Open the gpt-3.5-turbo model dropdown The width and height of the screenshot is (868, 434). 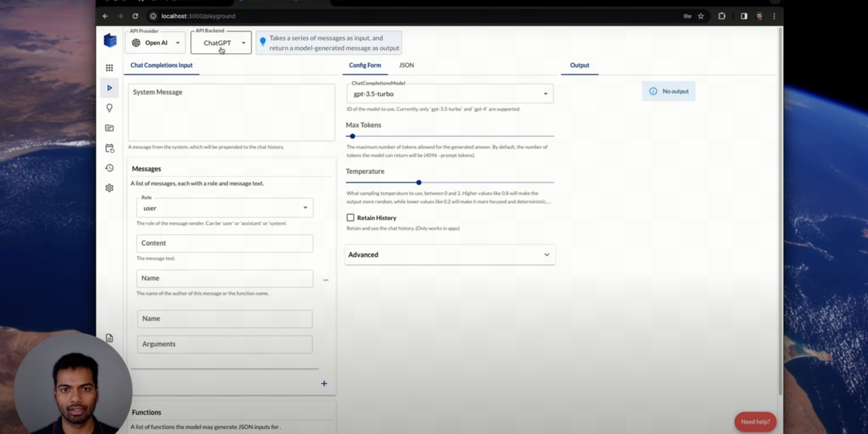point(450,94)
